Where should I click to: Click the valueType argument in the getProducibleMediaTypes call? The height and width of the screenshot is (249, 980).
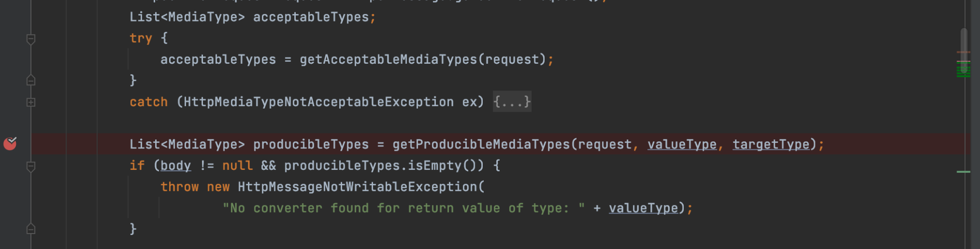click(682, 144)
